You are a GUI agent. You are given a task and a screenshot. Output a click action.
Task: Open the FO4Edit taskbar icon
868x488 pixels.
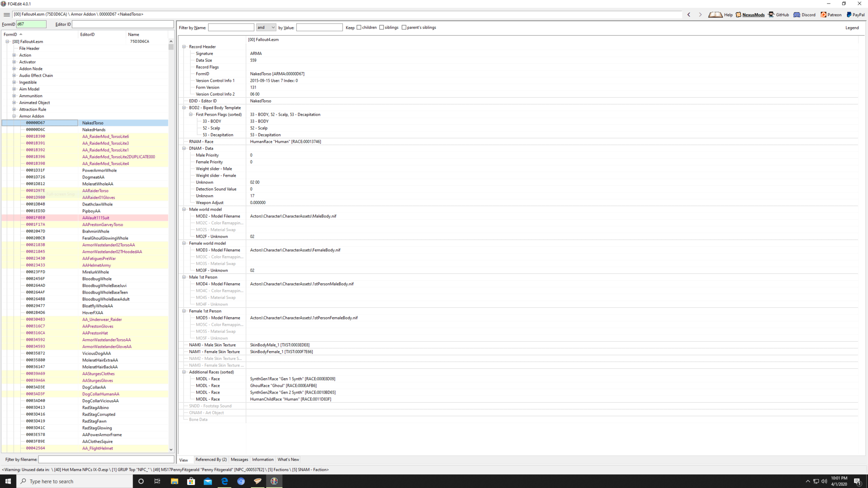(274, 481)
